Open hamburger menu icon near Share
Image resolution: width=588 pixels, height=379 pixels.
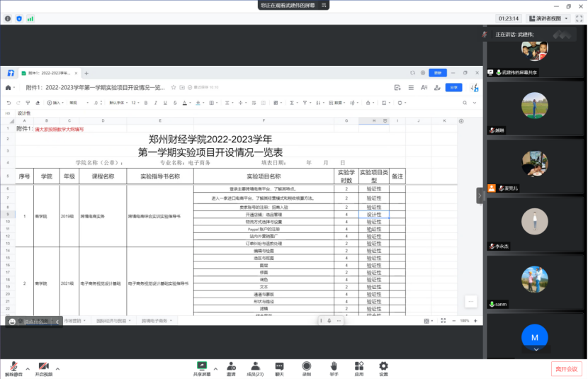(411, 87)
